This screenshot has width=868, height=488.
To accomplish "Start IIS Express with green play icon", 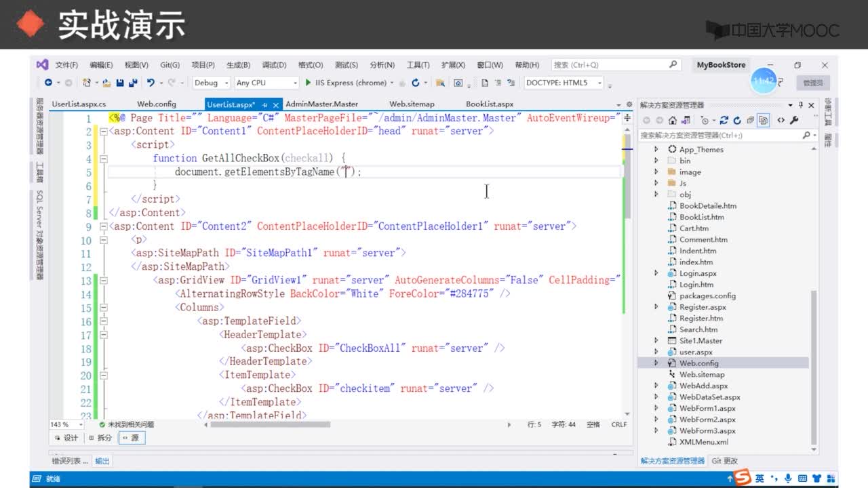I will point(309,83).
